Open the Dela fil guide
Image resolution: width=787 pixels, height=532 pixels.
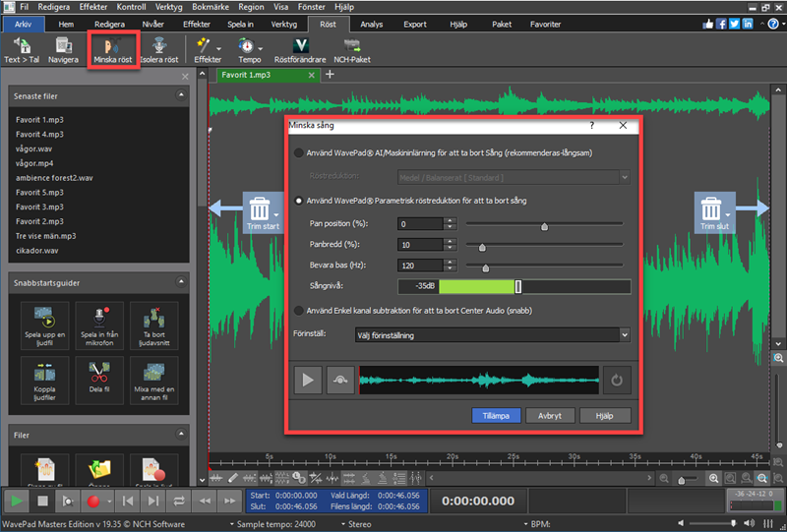pyautogui.click(x=99, y=381)
